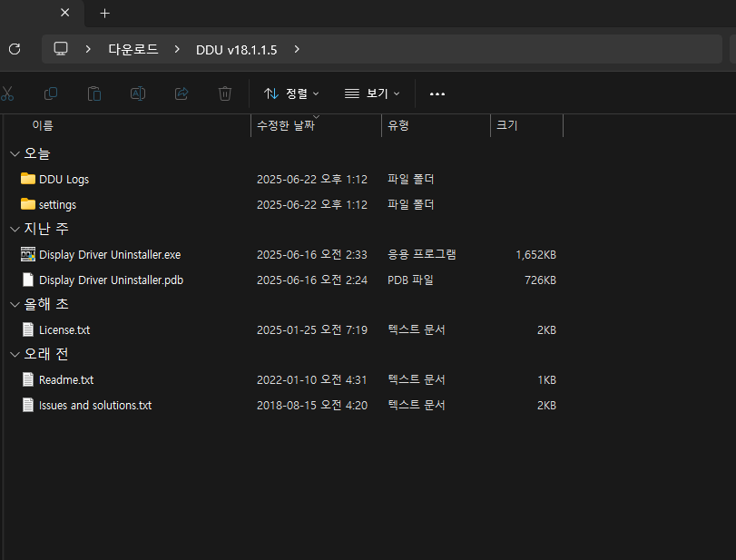Select License.txt file icon

(28, 329)
